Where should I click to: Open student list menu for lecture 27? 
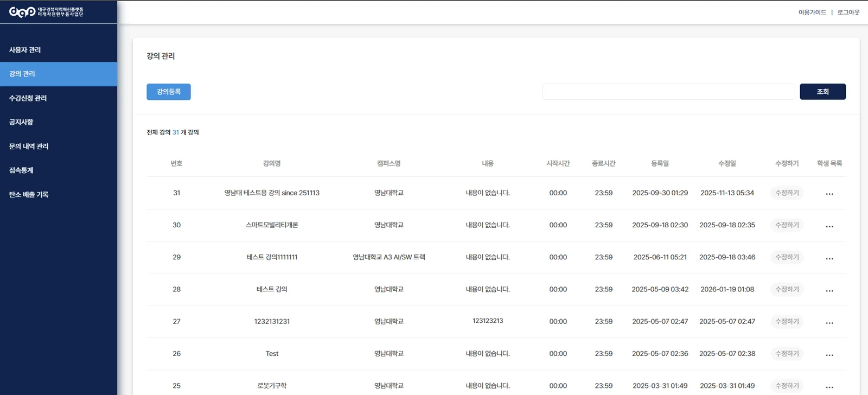point(829,322)
